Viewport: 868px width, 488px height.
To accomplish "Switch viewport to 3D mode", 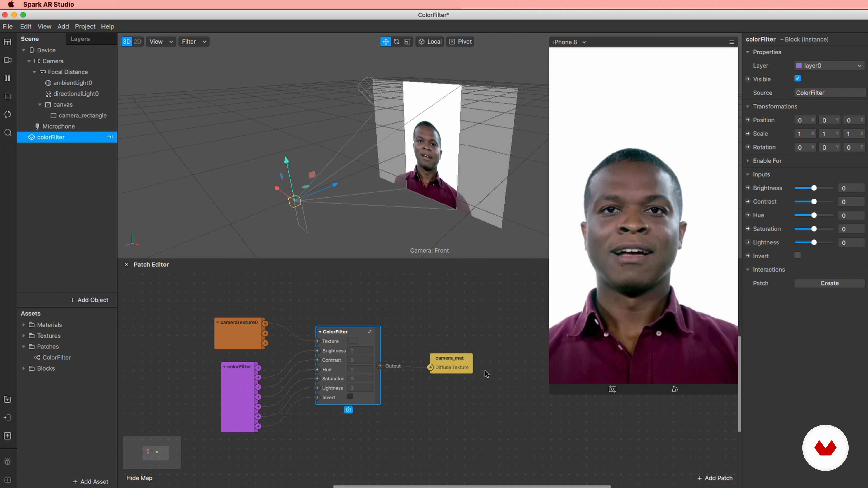I will pos(127,42).
